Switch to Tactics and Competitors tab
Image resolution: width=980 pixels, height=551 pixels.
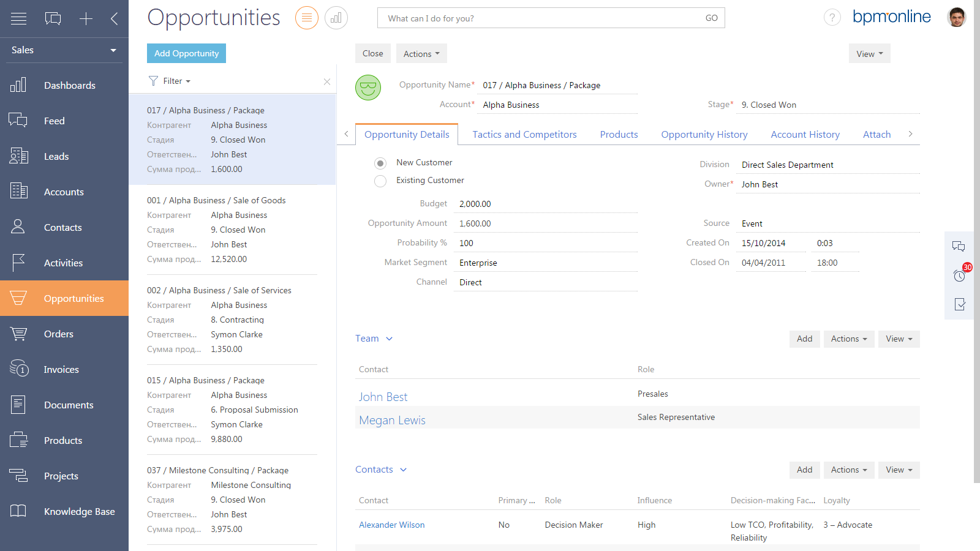click(524, 135)
